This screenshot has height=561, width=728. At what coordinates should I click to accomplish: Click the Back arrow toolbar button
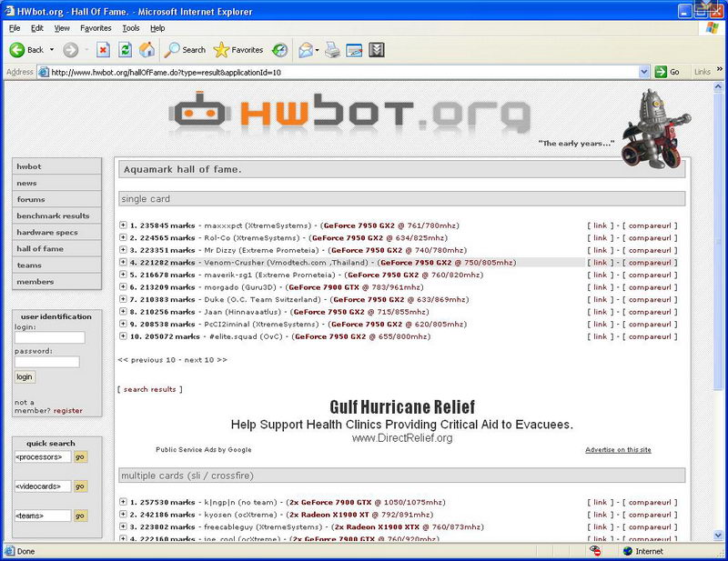26,50
